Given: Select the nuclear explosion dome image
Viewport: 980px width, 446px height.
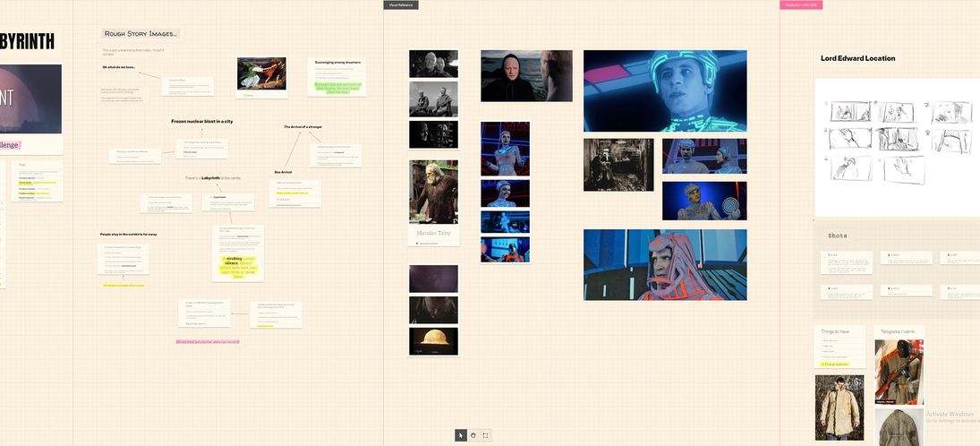Looking at the screenshot, I should point(433,341).
